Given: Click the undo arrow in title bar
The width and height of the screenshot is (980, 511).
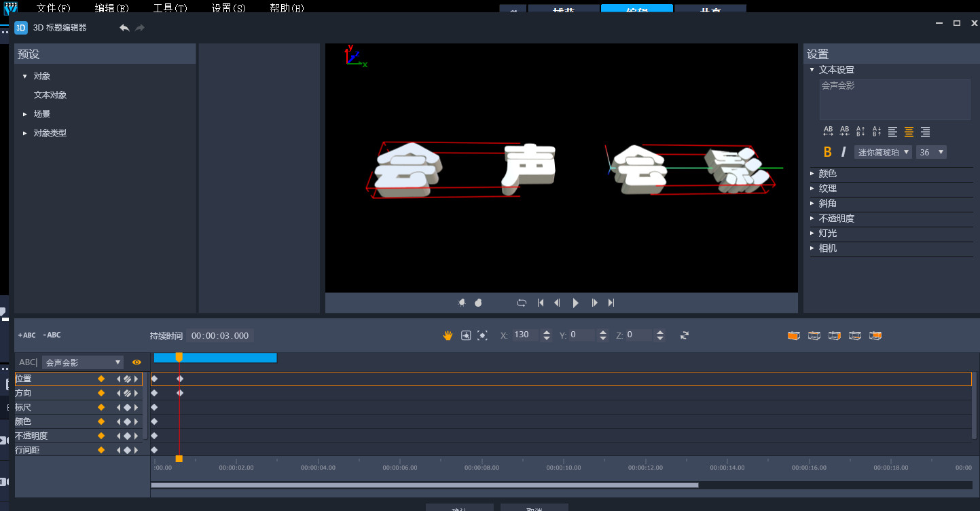Looking at the screenshot, I should click(124, 28).
